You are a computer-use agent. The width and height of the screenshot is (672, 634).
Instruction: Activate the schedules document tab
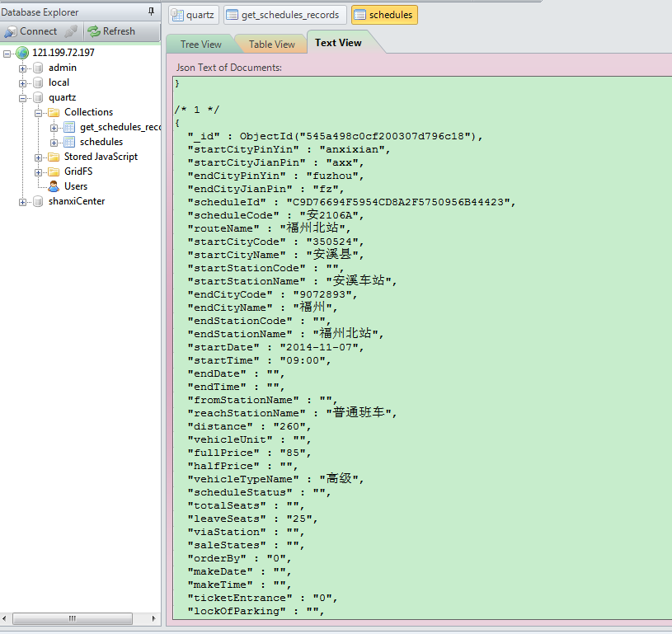point(384,15)
